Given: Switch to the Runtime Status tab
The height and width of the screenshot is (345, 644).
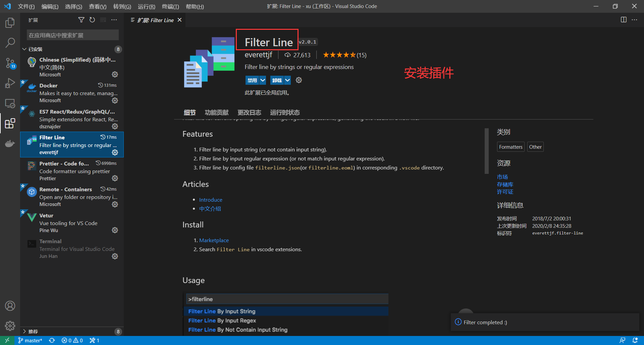Looking at the screenshot, I should pos(285,113).
